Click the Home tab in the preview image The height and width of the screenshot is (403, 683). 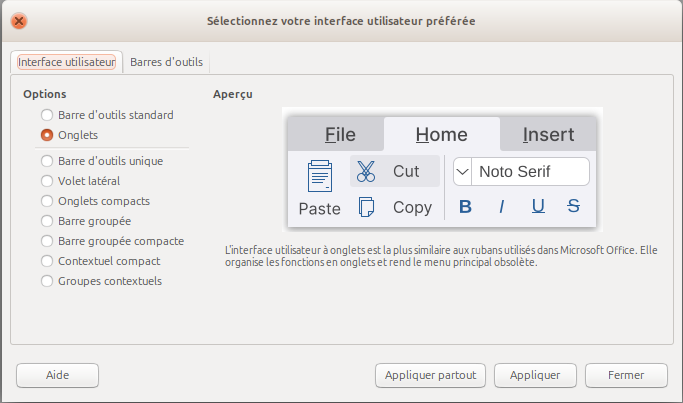click(x=441, y=135)
